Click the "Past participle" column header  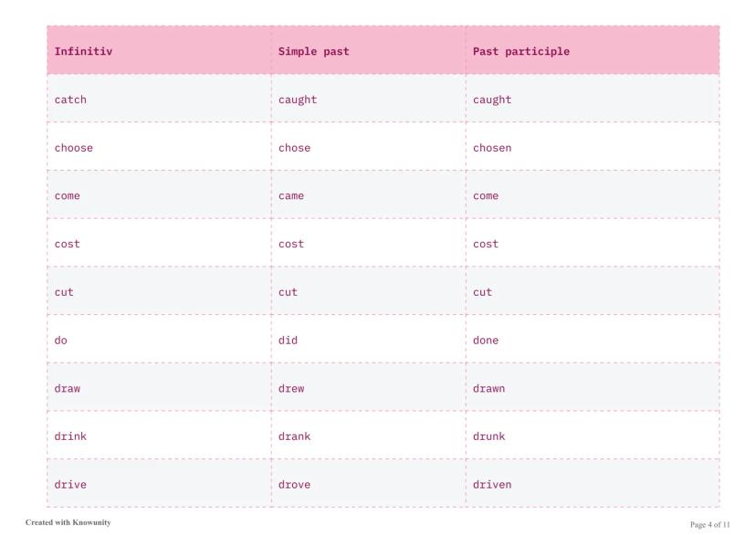(520, 51)
